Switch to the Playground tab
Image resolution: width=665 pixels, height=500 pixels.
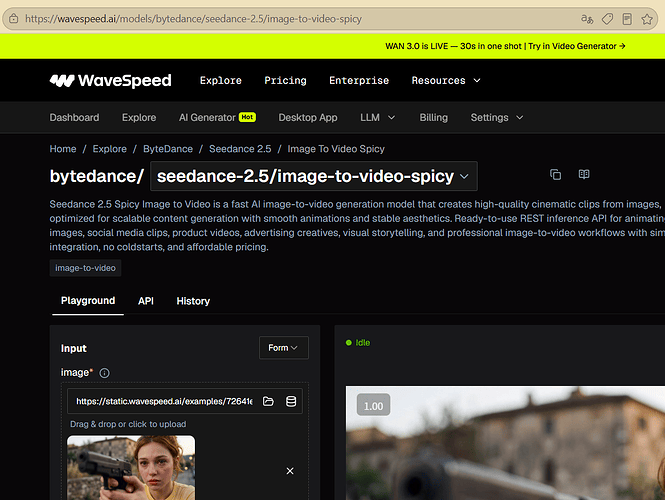pos(88,301)
